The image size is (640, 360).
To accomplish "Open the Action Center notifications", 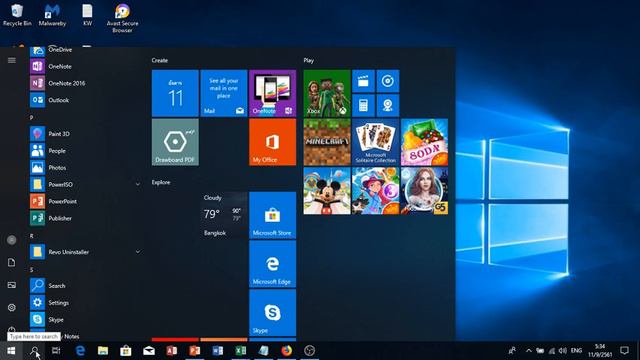I will pyautogui.click(x=624, y=351).
